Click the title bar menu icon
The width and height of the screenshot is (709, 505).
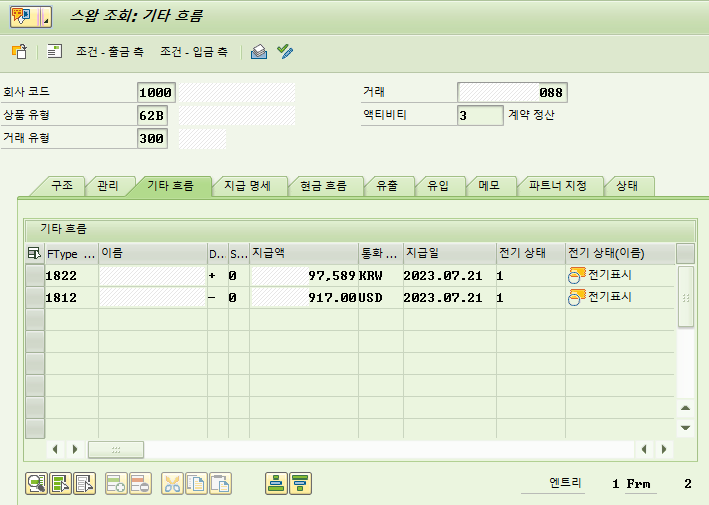31,17
